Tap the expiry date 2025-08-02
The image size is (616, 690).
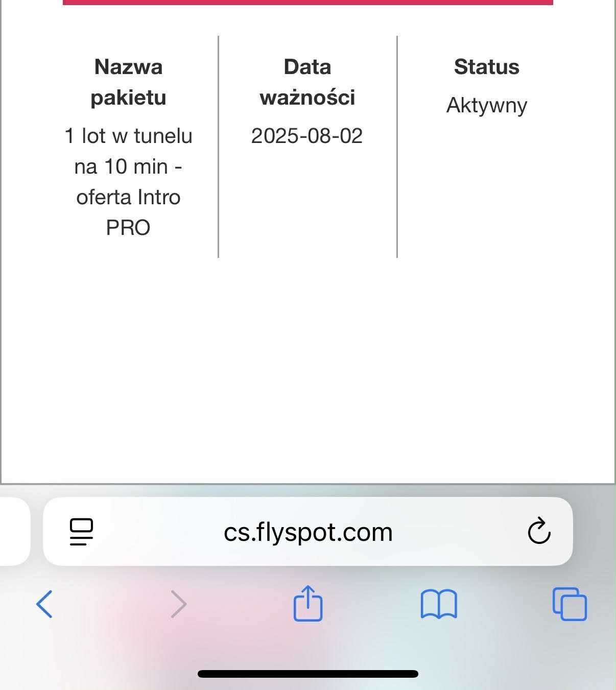tap(307, 136)
